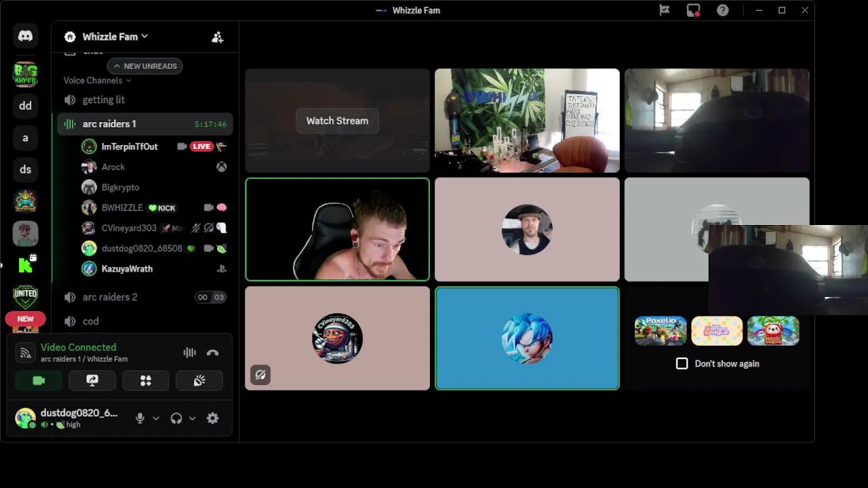
Task: Click the Video Connected status text
Action: tap(78, 347)
